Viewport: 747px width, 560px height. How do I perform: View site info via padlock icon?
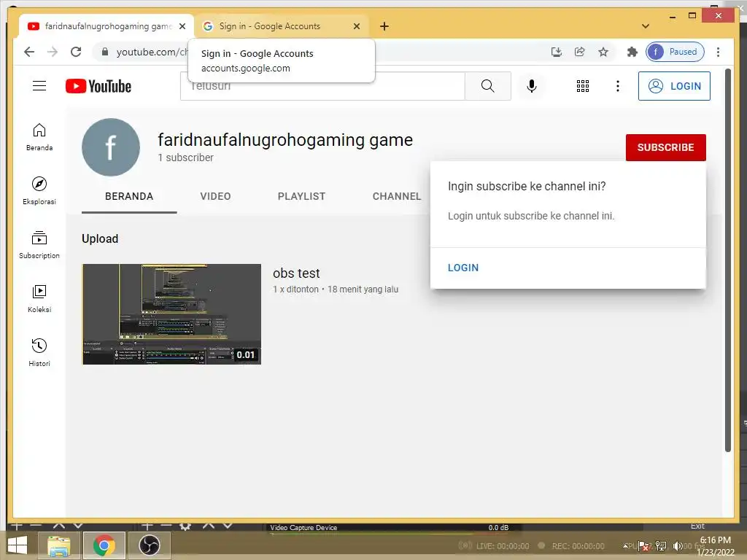[x=105, y=52]
